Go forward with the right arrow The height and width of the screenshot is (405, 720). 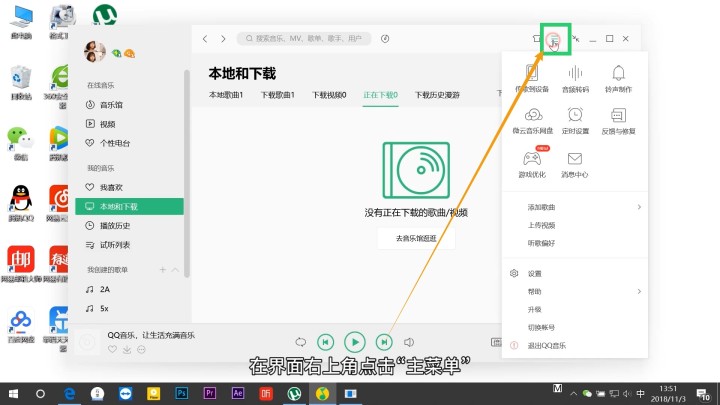click(x=223, y=39)
